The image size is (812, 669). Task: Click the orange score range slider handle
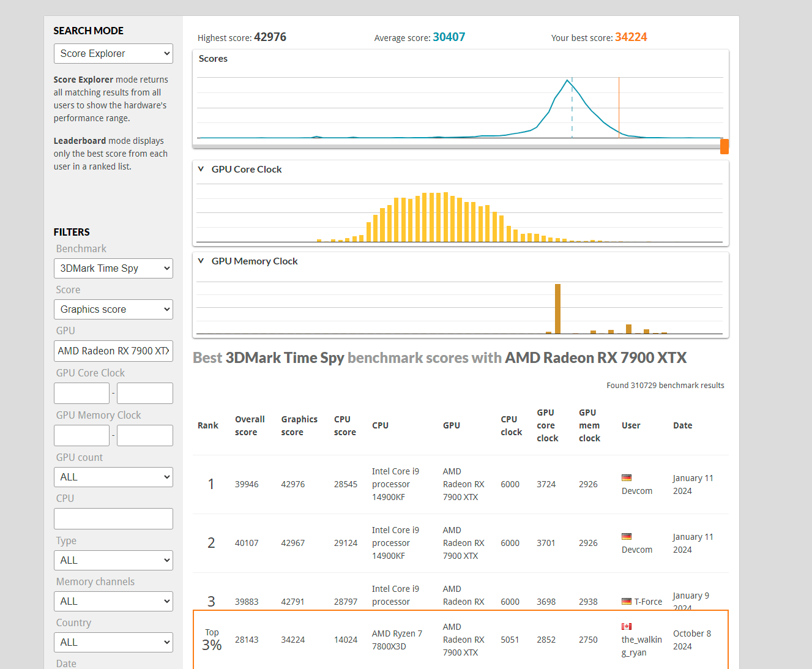(724, 147)
